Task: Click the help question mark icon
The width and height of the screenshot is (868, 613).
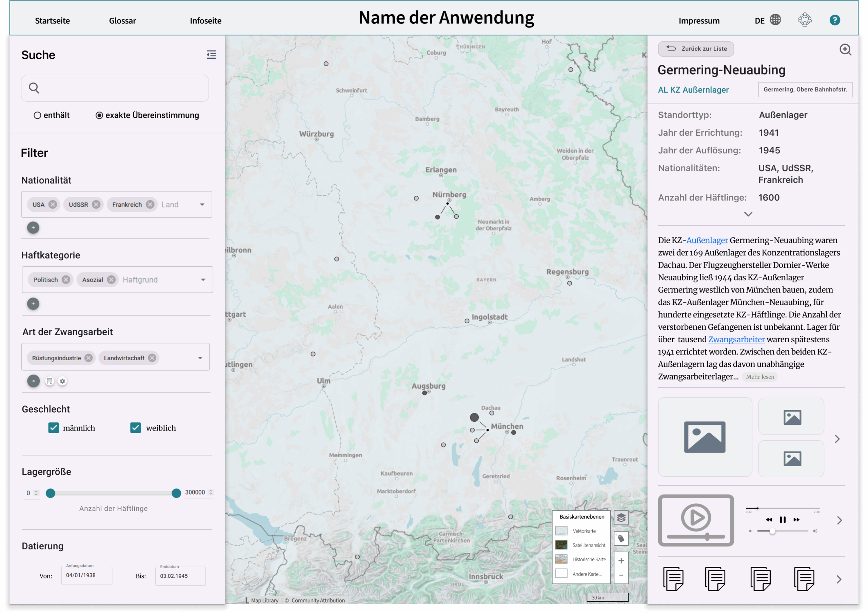Action: [x=834, y=20]
